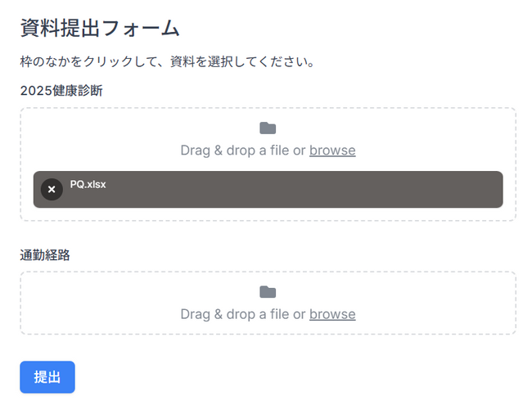Screen dimensions: 532x409
Task: Click "Drag & drop a file" text under 2025健康診断
Action: [x=242, y=151]
